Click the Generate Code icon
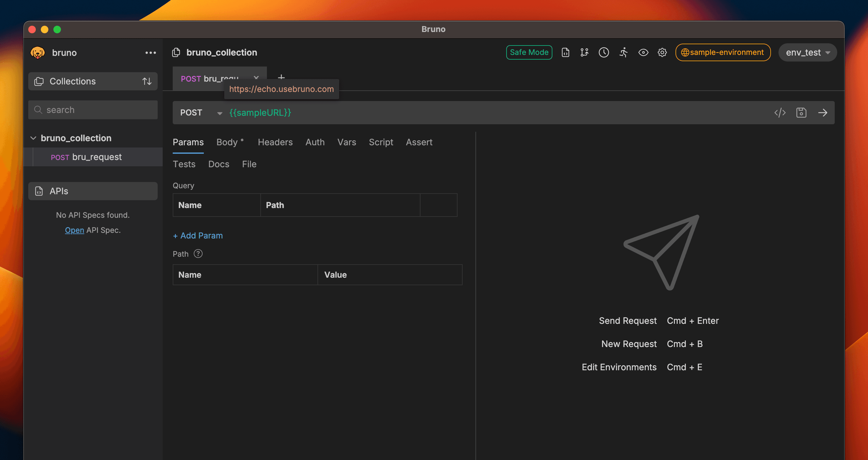The height and width of the screenshot is (460, 868). (779, 112)
